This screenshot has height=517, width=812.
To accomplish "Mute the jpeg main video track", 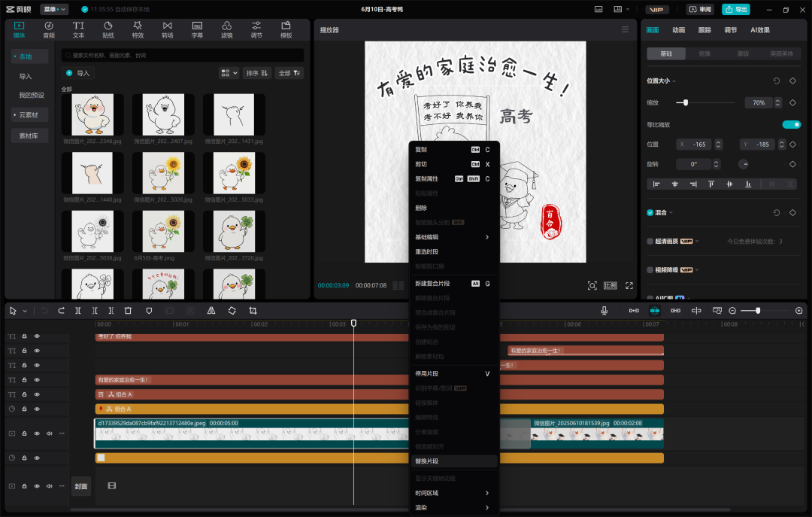I will (x=49, y=433).
